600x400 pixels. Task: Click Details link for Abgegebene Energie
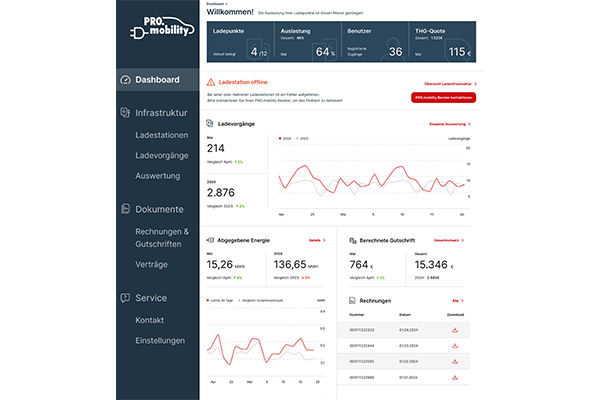(316, 240)
